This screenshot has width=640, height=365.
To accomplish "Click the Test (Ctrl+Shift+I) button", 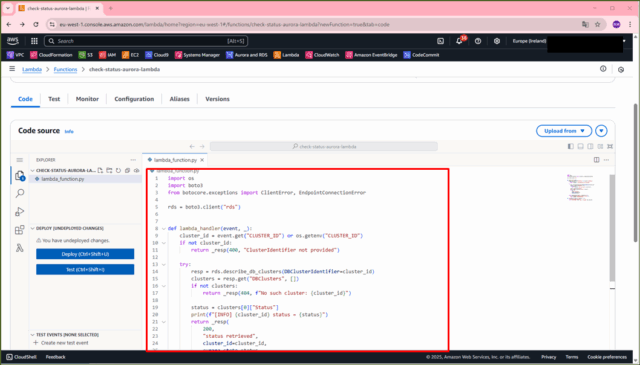I will pos(85,269).
